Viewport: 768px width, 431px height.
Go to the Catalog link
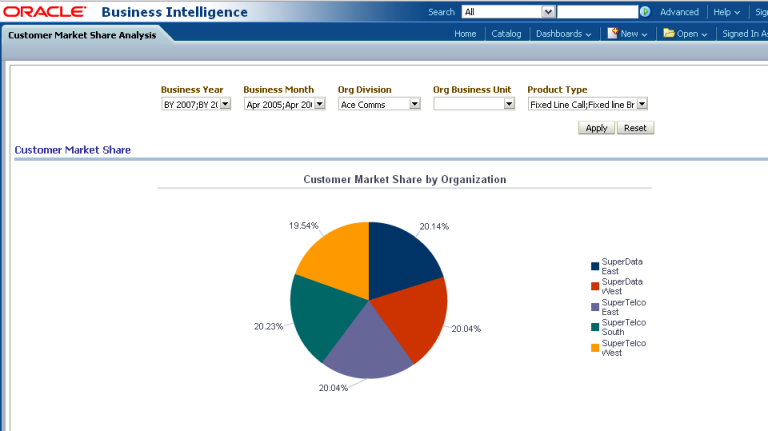point(506,34)
